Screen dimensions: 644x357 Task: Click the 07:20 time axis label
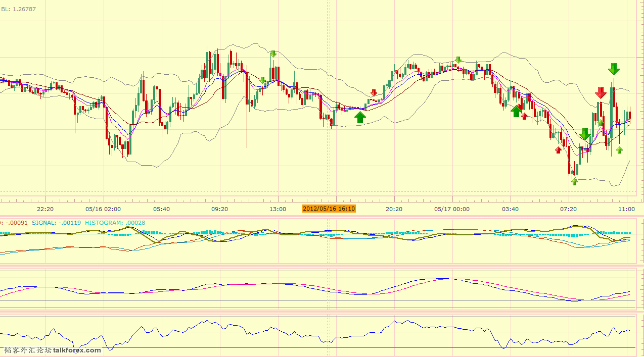[x=568, y=209]
